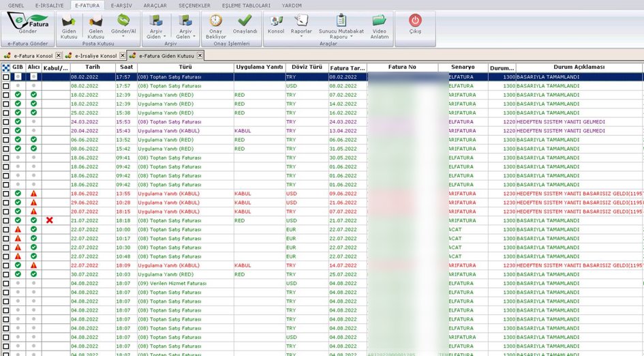Open the ARAÇLAR ribbon tab

tap(155, 5)
